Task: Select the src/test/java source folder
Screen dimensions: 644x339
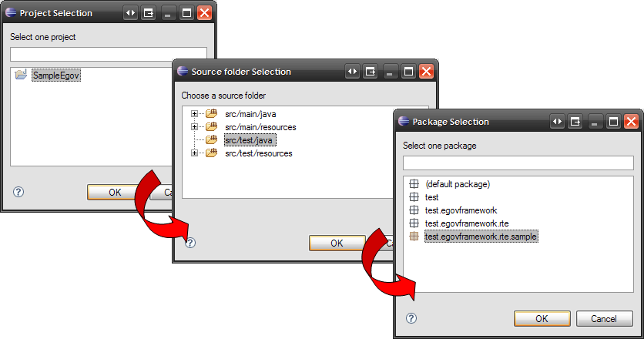Action: click(x=249, y=140)
